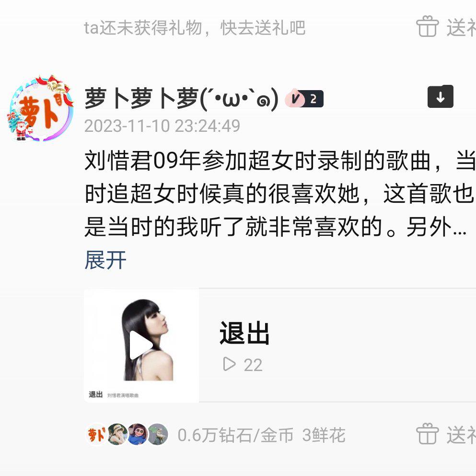Open the username 萝卜萝卜萝 profile

(181, 98)
